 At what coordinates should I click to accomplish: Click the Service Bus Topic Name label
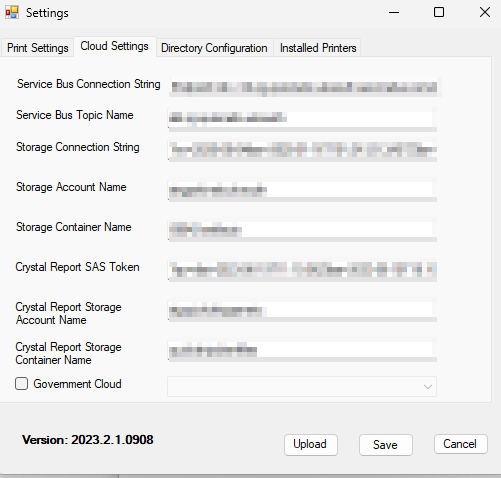point(75,115)
